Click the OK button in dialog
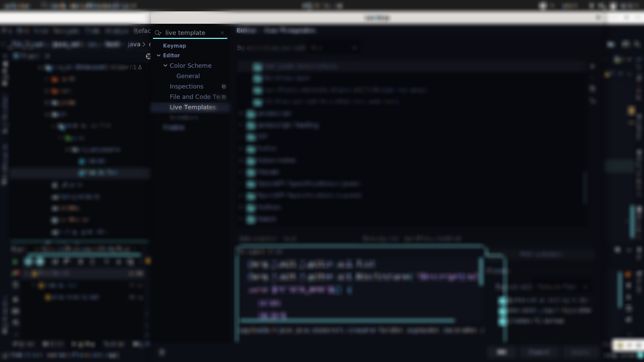Image resolution: width=644 pixels, height=362 pixels. (501, 352)
